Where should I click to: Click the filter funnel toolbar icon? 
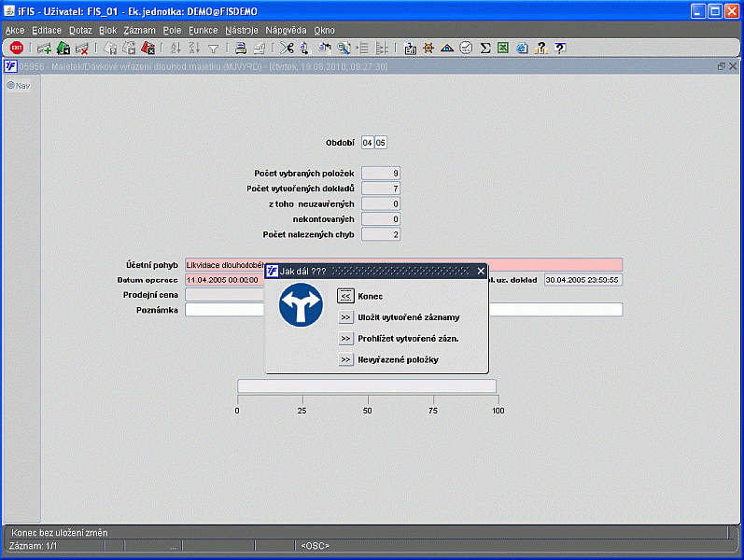pos(213,48)
